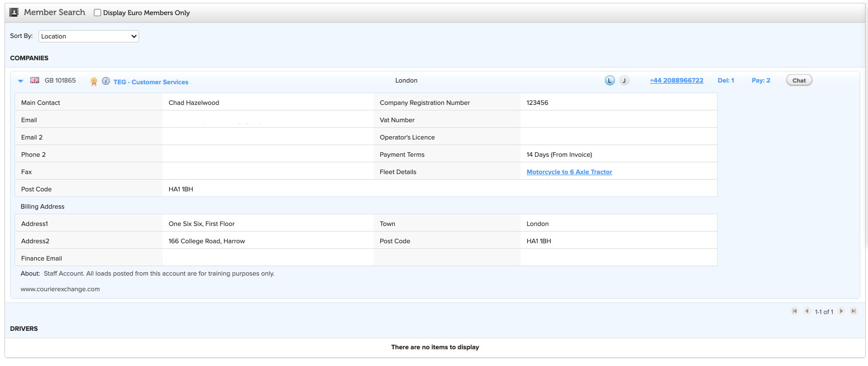Screen dimensions: 868x366
Task: Jump to the last results page
Action: pyautogui.click(x=853, y=311)
